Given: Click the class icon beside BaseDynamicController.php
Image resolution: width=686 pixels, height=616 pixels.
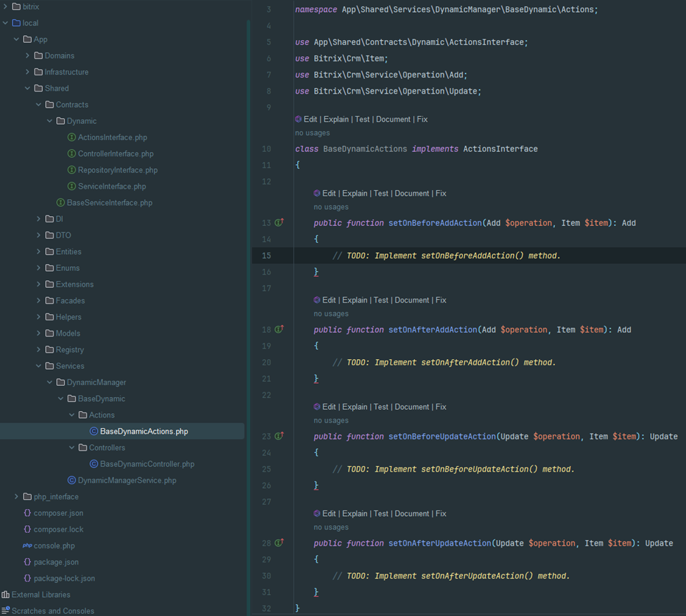Looking at the screenshot, I should tap(94, 464).
